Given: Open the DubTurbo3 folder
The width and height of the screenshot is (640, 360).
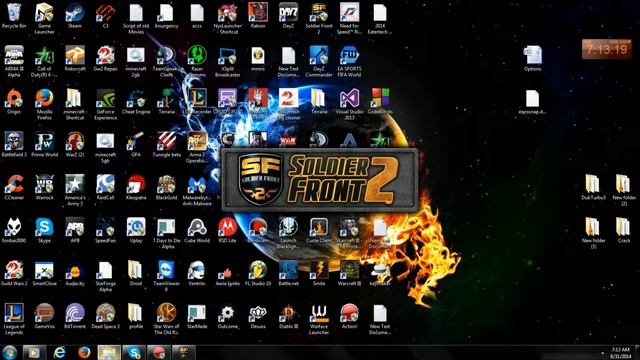Looking at the screenshot, I should (593, 188).
